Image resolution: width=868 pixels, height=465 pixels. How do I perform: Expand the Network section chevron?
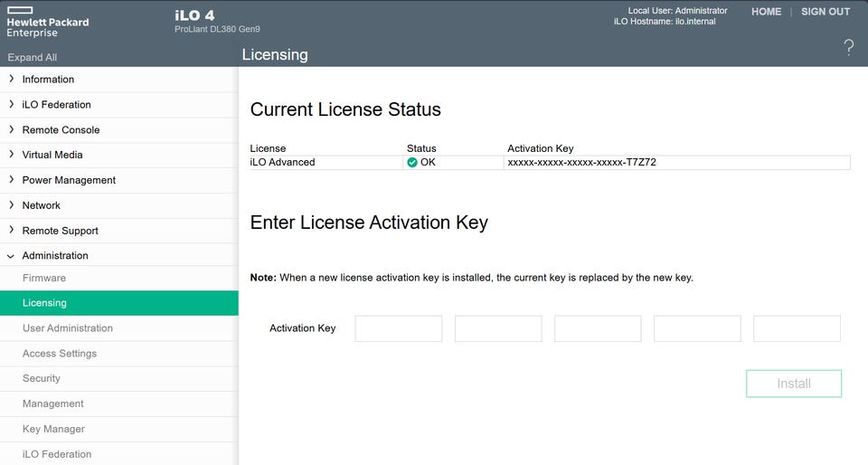coord(11,204)
